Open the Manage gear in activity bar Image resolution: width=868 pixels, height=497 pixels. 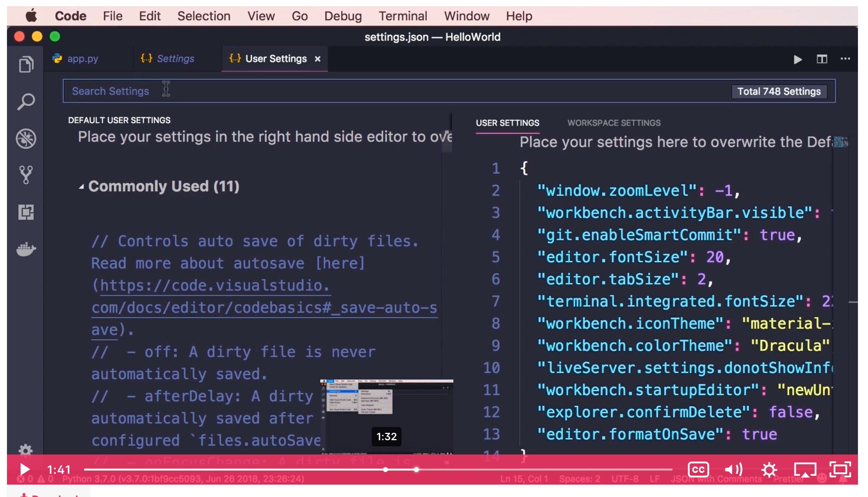coord(26,450)
